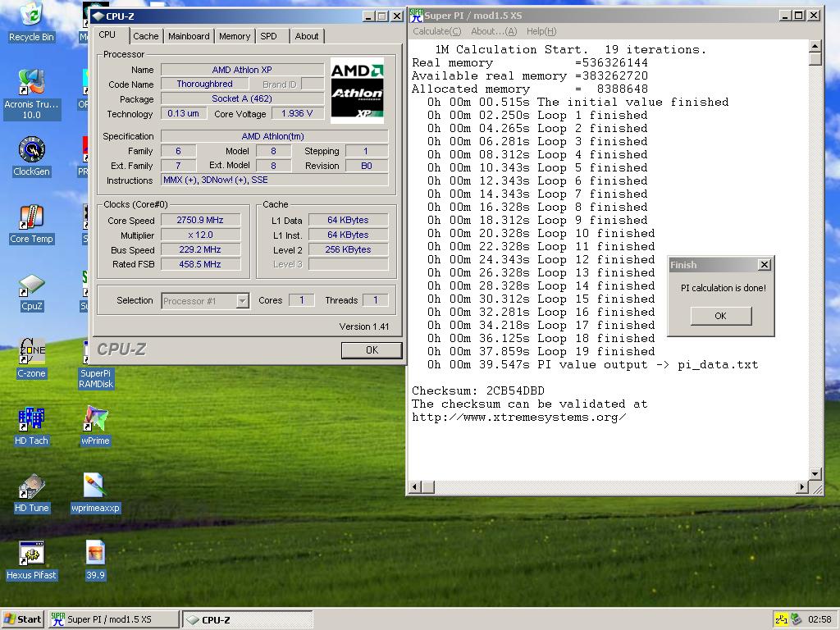Select CPU-Z taskbar button

coord(248,619)
